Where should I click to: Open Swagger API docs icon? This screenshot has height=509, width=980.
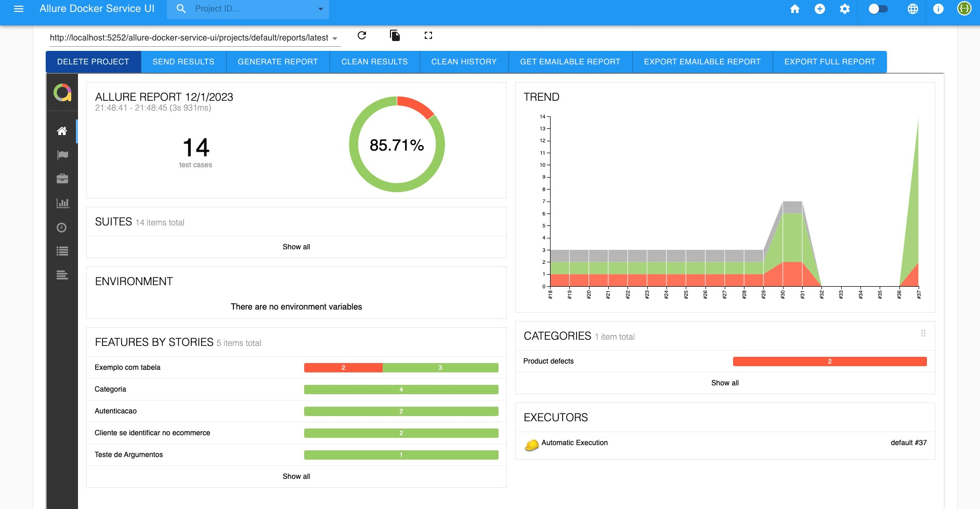pyautogui.click(x=964, y=8)
